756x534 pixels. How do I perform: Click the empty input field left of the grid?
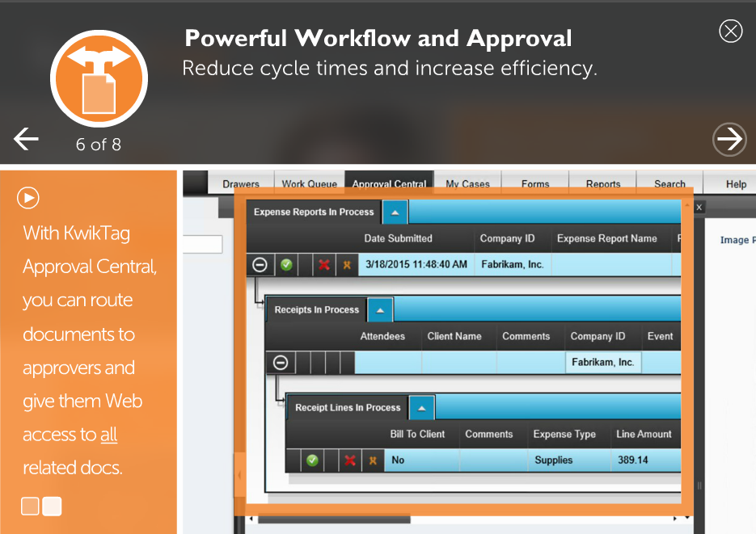tap(202, 244)
